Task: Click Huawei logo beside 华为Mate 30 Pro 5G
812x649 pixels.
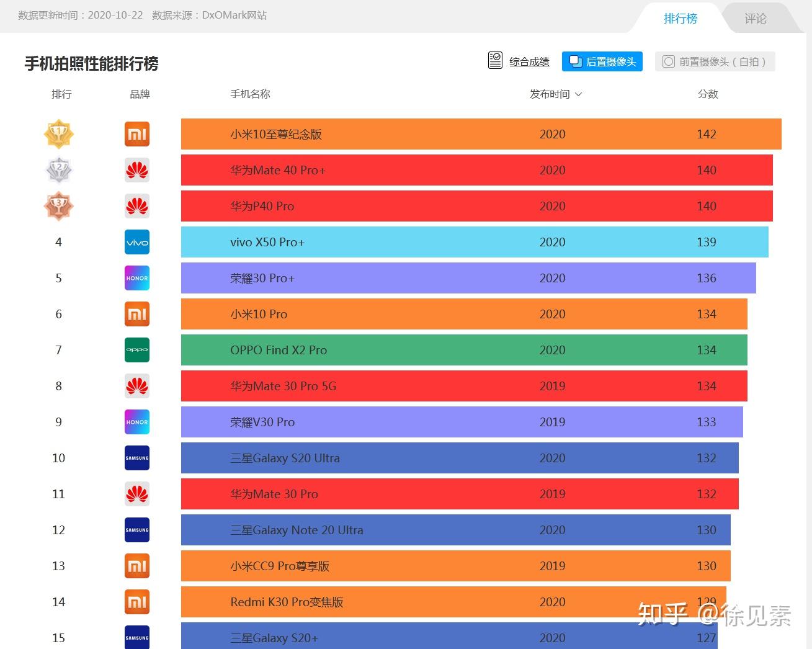Action: click(x=137, y=386)
